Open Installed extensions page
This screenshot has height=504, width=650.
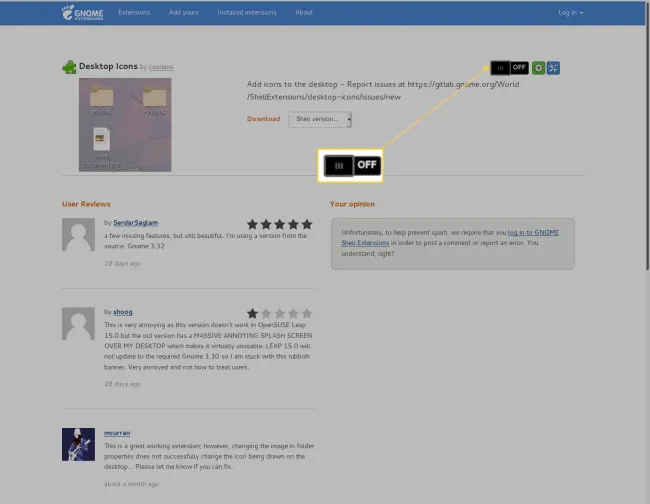[x=247, y=12]
